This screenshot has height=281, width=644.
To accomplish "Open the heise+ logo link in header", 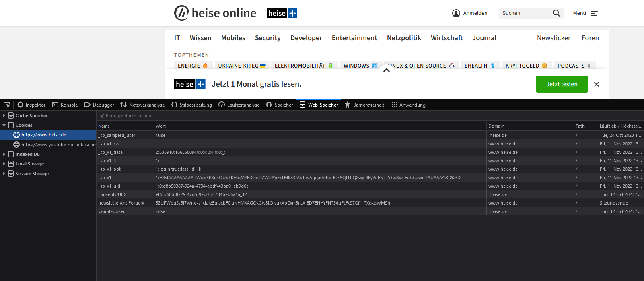I will pos(282,13).
